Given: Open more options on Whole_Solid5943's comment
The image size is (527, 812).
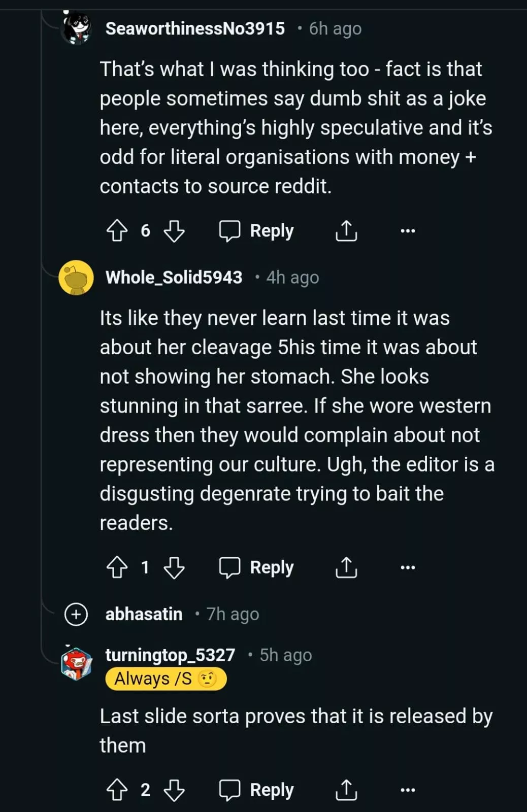Looking at the screenshot, I should [x=408, y=567].
